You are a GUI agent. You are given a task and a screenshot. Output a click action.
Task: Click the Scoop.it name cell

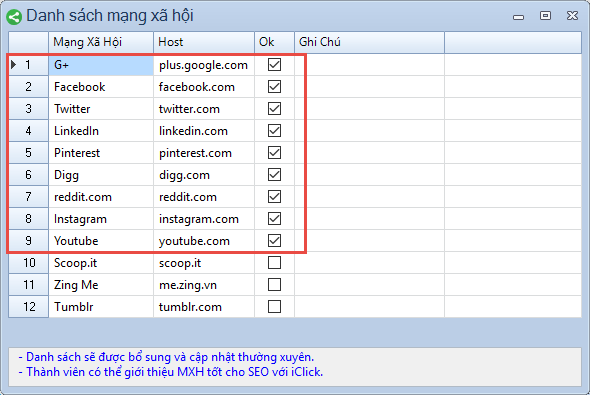pyautogui.click(x=101, y=263)
